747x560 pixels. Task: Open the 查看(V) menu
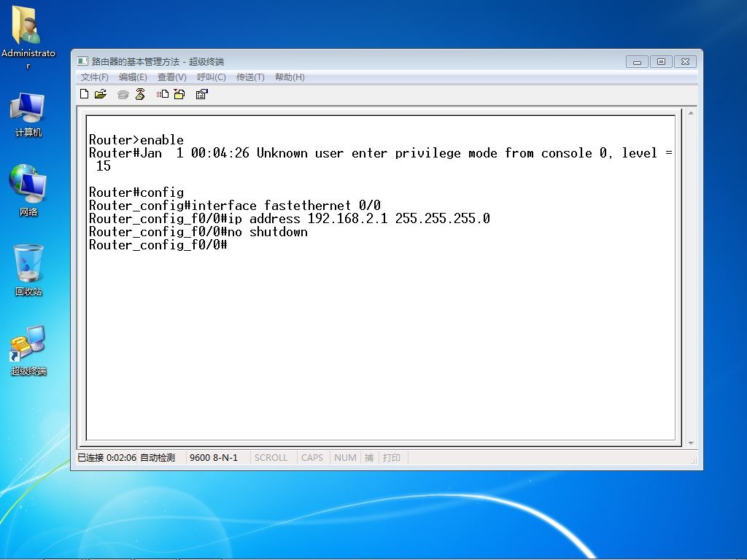pos(172,77)
